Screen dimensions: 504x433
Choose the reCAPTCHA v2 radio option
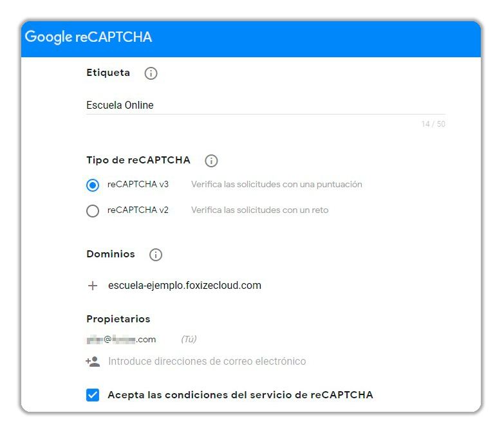[x=93, y=211]
